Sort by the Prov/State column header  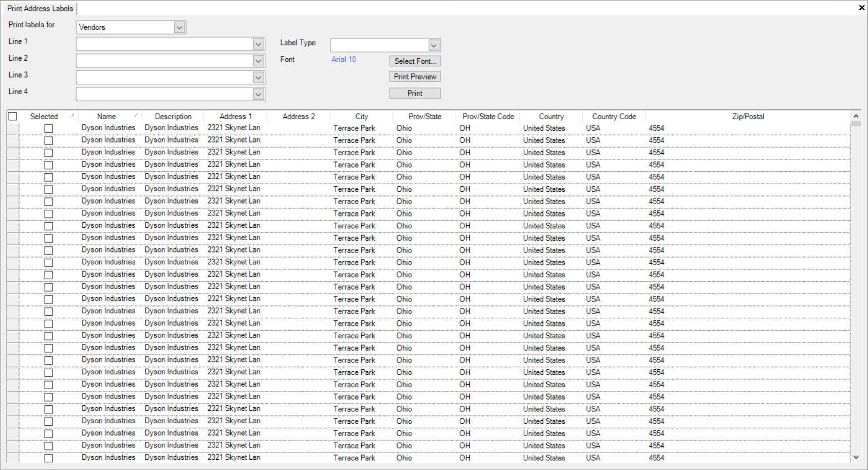(425, 117)
